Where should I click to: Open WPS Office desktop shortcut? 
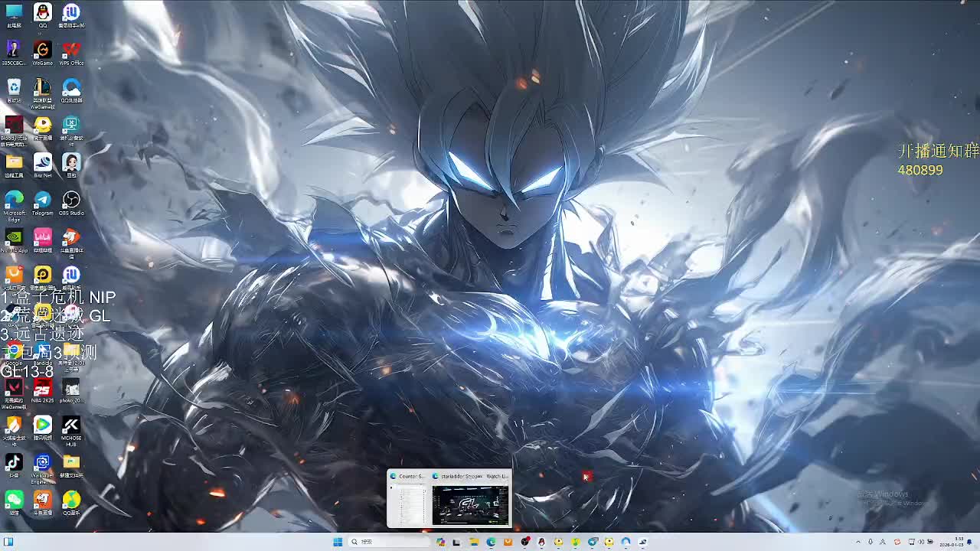coord(71,51)
